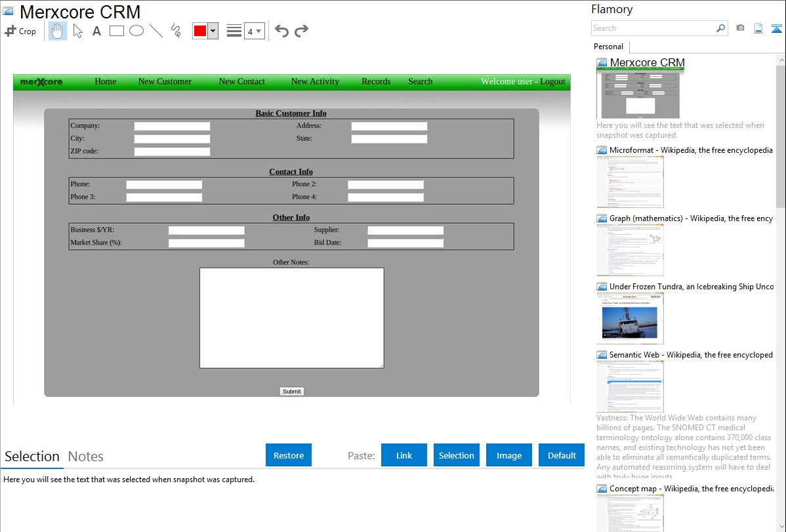Click the camera capture icon
This screenshot has height=532, width=786.
coord(740,28)
